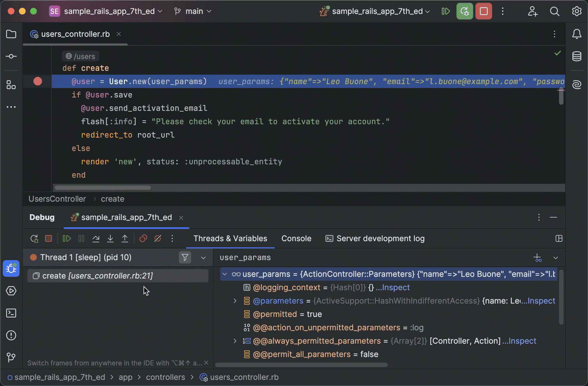
Task: Switch to the Console tab
Action: click(296, 239)
